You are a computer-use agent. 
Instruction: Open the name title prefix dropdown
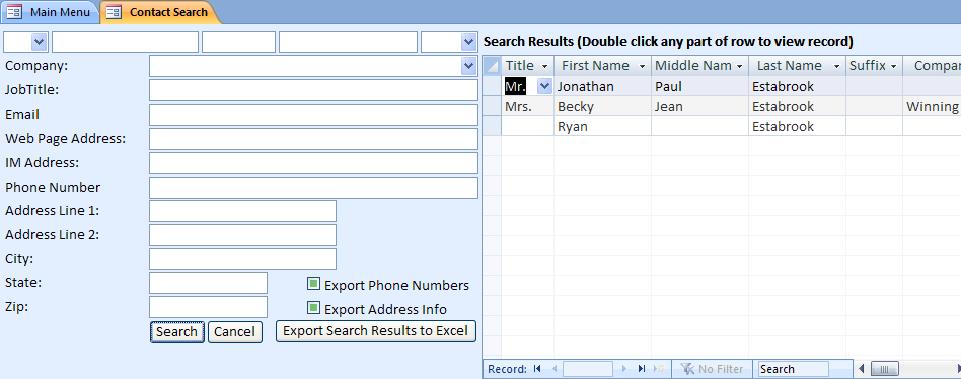point(39,42)
